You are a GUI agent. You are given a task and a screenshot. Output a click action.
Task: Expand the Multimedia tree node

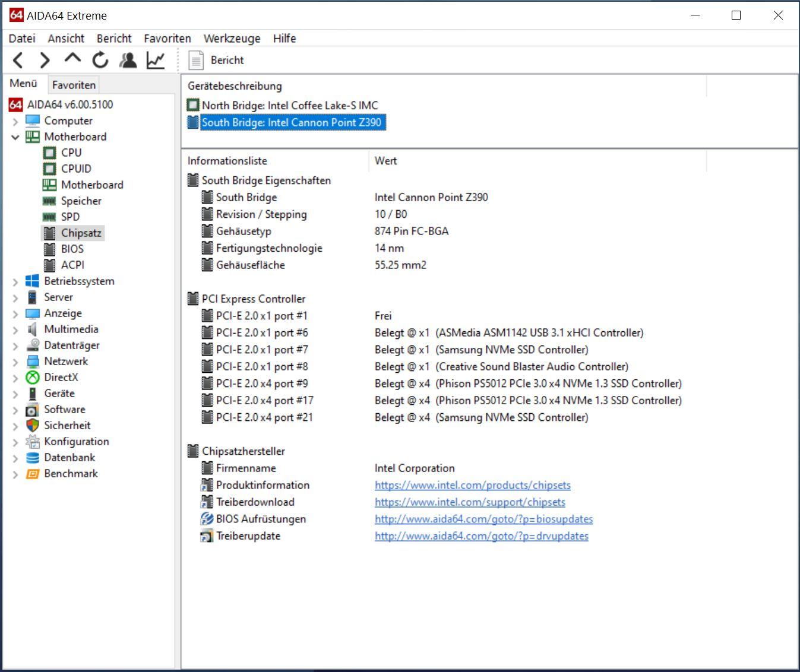point(15,329)
